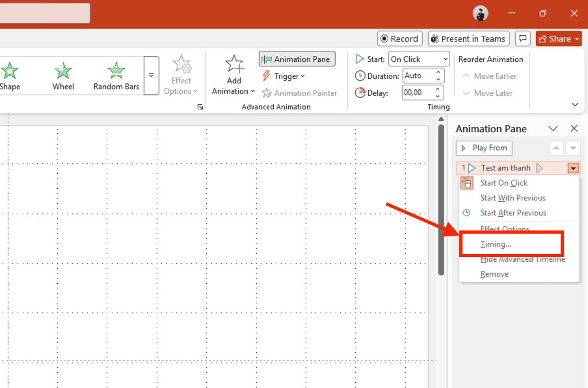Click the slide vertical scrollbar thumb
Viewport: 588px width, 388px height.
[x=441, y=200]
